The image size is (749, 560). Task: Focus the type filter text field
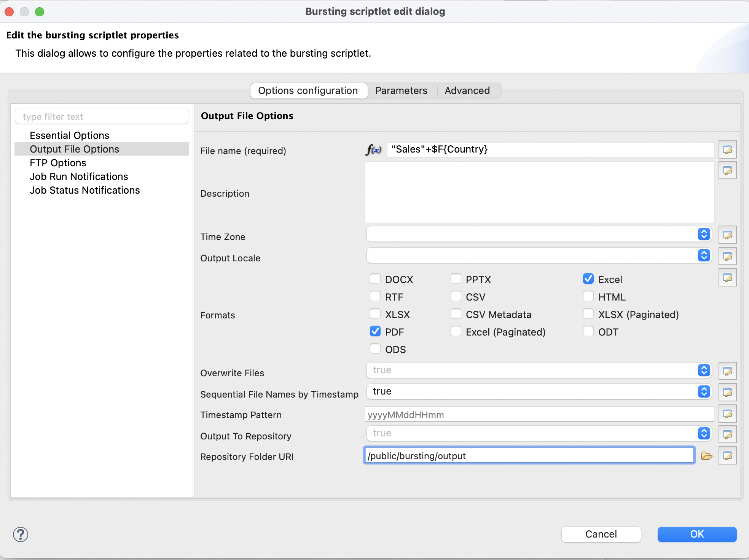click(102, 116)
